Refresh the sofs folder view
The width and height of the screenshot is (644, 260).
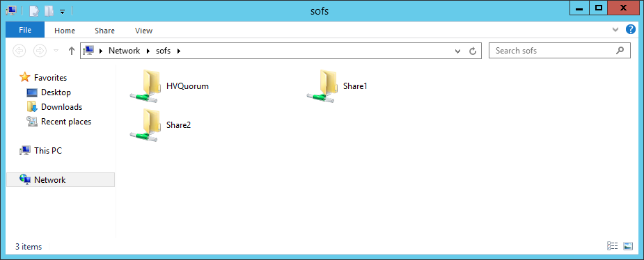coord(473,51)
